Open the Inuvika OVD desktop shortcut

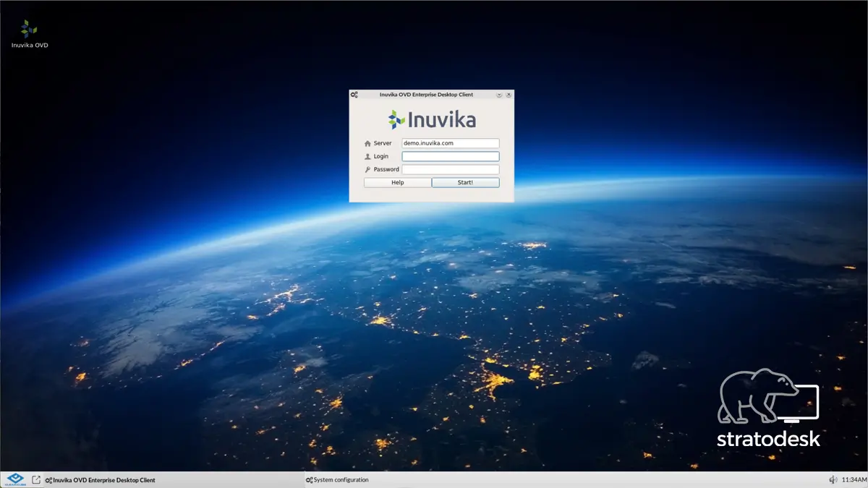click(30, 34)
